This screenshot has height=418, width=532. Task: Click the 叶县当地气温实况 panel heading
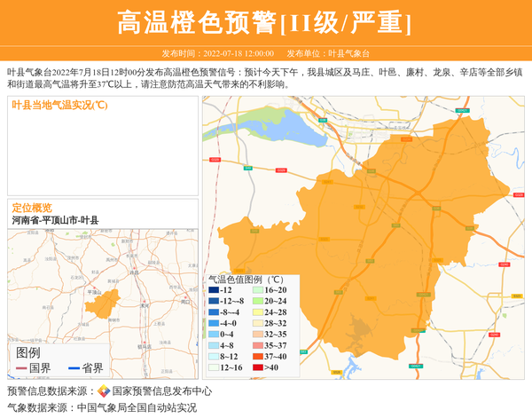59,105
